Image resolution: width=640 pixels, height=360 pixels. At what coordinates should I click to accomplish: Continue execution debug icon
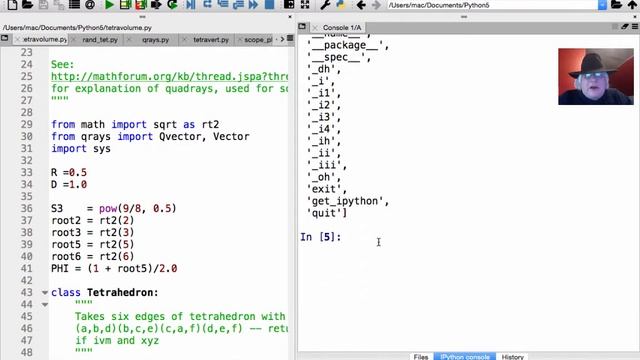[253, 4]
